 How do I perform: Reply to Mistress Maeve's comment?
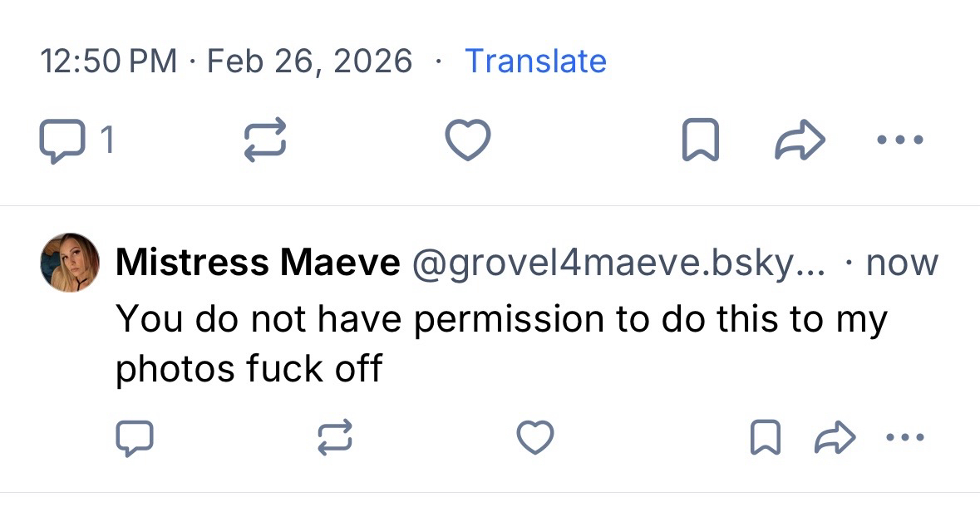(133, 437)
